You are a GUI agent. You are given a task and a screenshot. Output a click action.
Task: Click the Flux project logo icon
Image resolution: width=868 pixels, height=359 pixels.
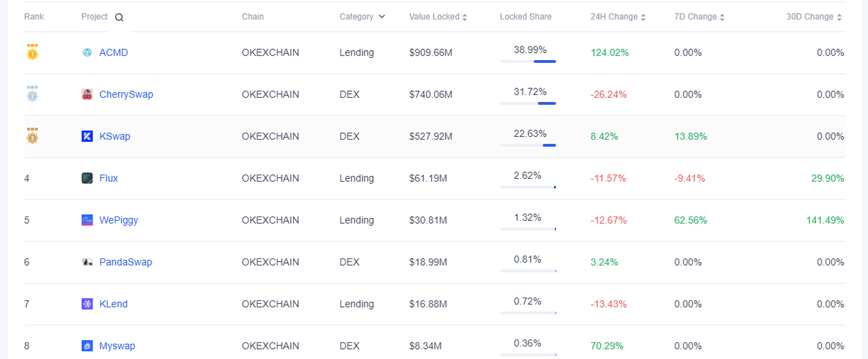pos(87,178)
